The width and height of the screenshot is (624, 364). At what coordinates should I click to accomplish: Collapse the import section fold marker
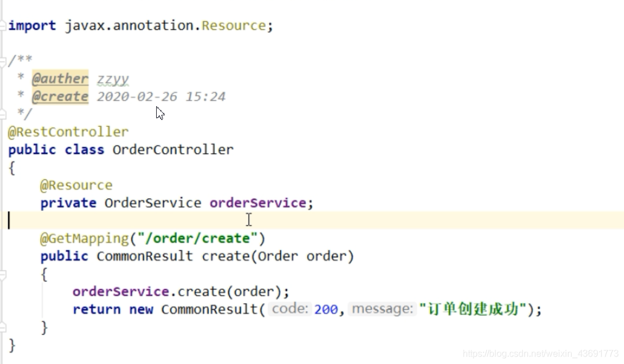pyautogui.click(x=3, y=26)
